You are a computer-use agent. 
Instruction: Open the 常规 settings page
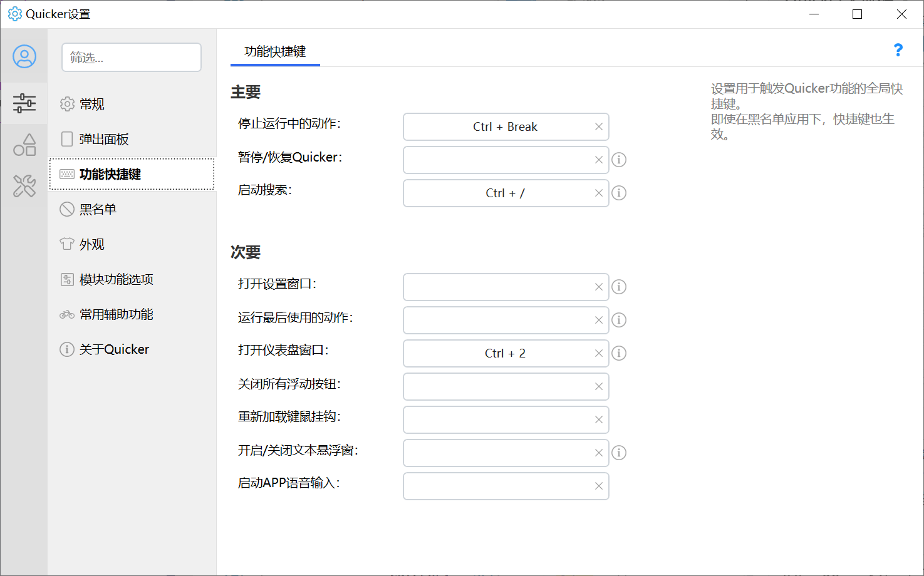pyautogui.click(x=132, y=104)
